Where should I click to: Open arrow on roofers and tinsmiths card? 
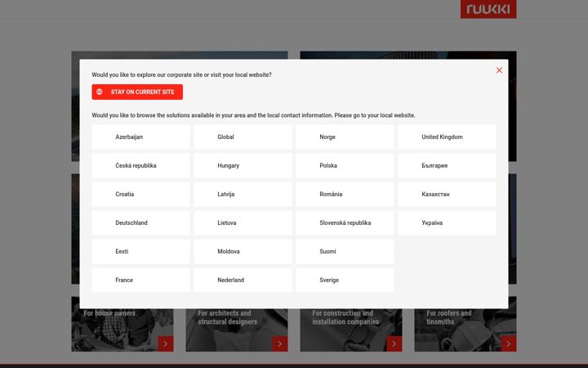coord(509,344)
